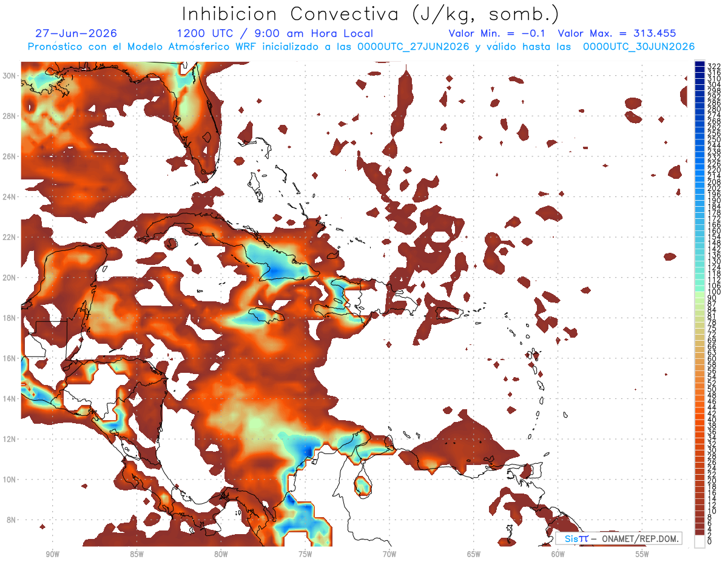728x562 pixels.
Task: Click the title 'Inhibicion Convectiva (J/kg, somb.)'
Action: (x=371, y=14)
